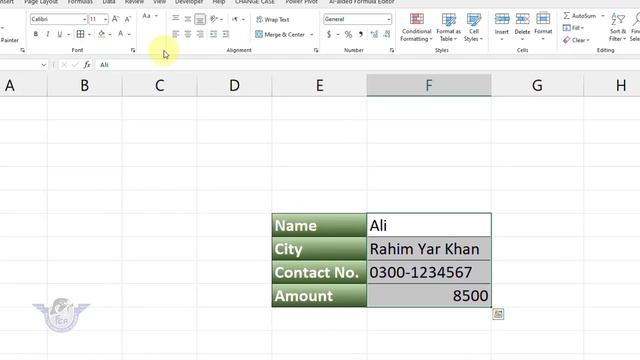Open Alignment dialog launcher

(316, 50)
